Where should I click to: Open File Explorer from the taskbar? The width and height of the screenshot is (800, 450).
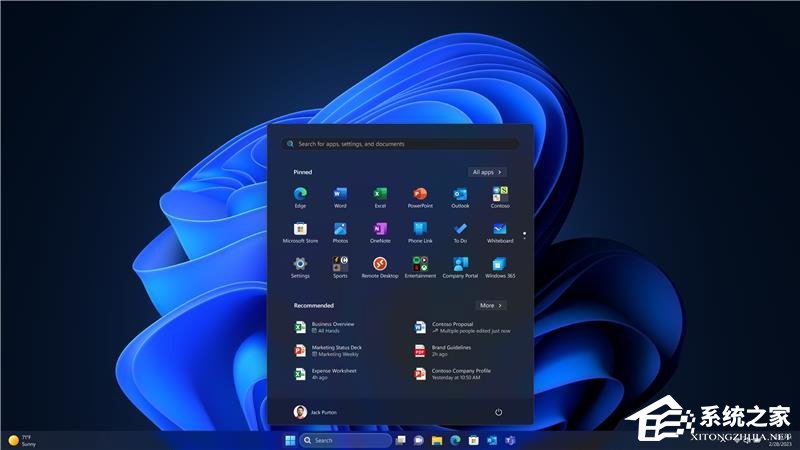point(437,440)
